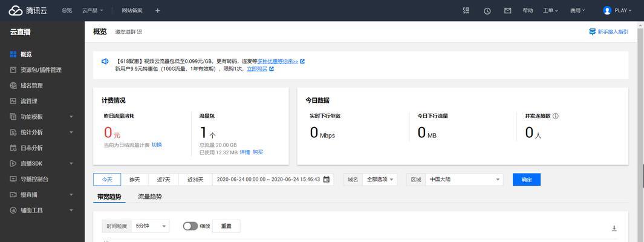Image resolution: width=644 pixels, height=242 pixels.
Task: Expand the 统计分析 sidebar submenu arrow
Action: pos(71,132)
